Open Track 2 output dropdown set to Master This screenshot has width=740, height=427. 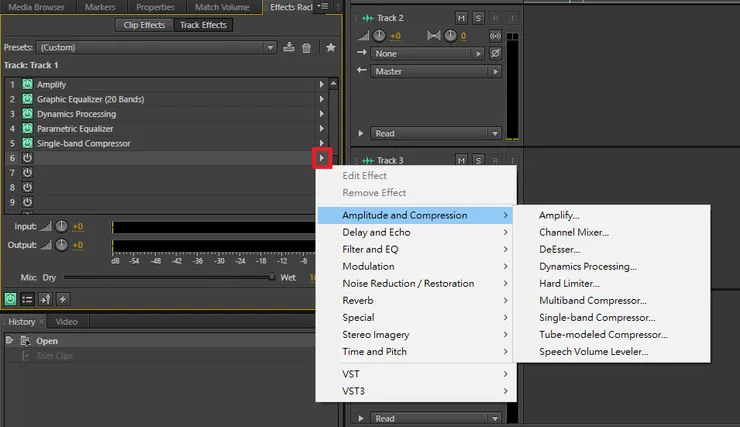435,72
